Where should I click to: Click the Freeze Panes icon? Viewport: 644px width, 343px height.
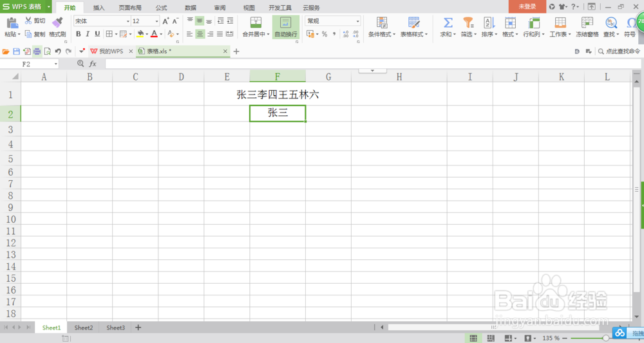(x=587, y=23)
